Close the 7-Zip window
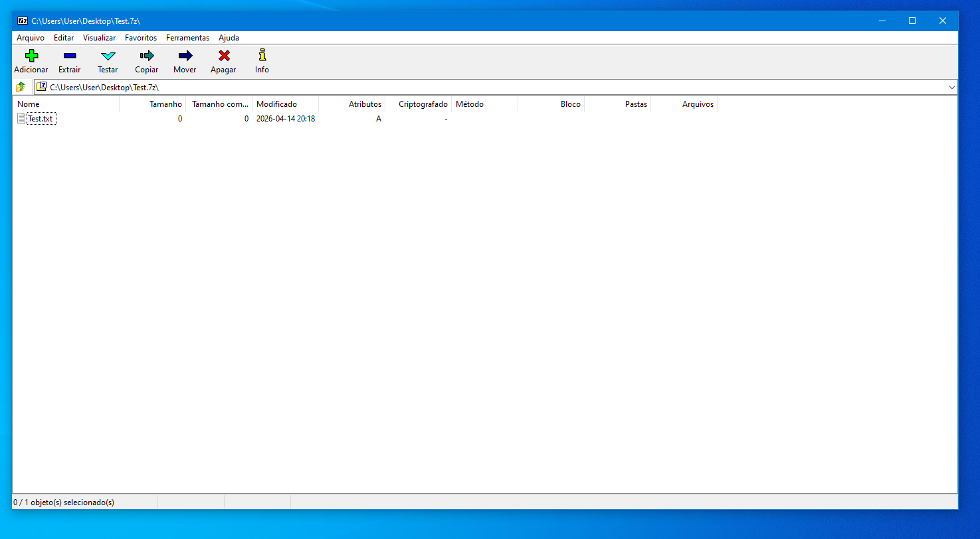Viewport: 980px width, 539px height. pyautogui.click(x=943, y=21)
